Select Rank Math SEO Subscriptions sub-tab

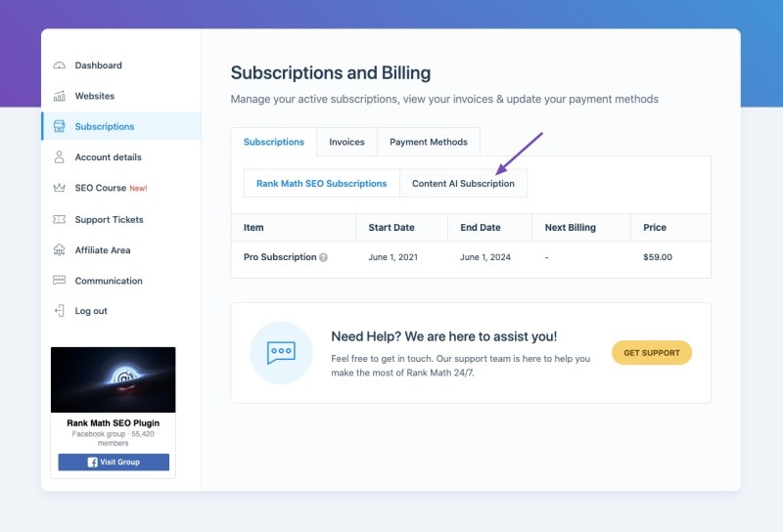point(322,183)
